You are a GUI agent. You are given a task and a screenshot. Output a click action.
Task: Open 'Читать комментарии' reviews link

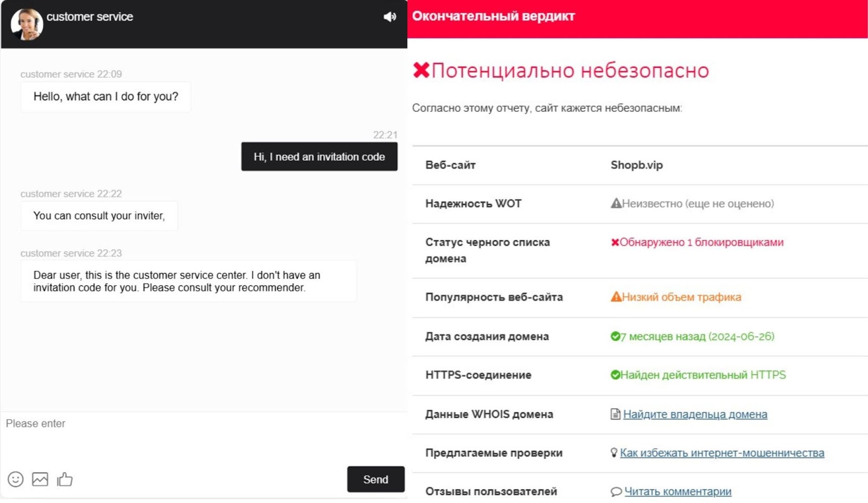point(678,492)
